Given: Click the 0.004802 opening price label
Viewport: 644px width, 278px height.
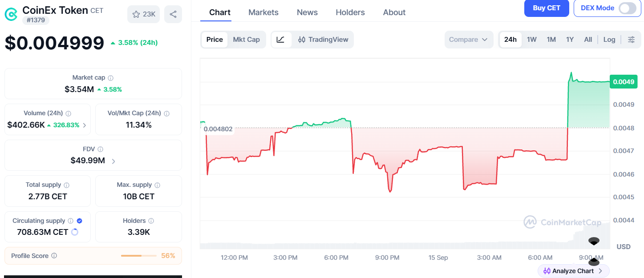Looking at the screenshot, I should click(x=218, y=129).
